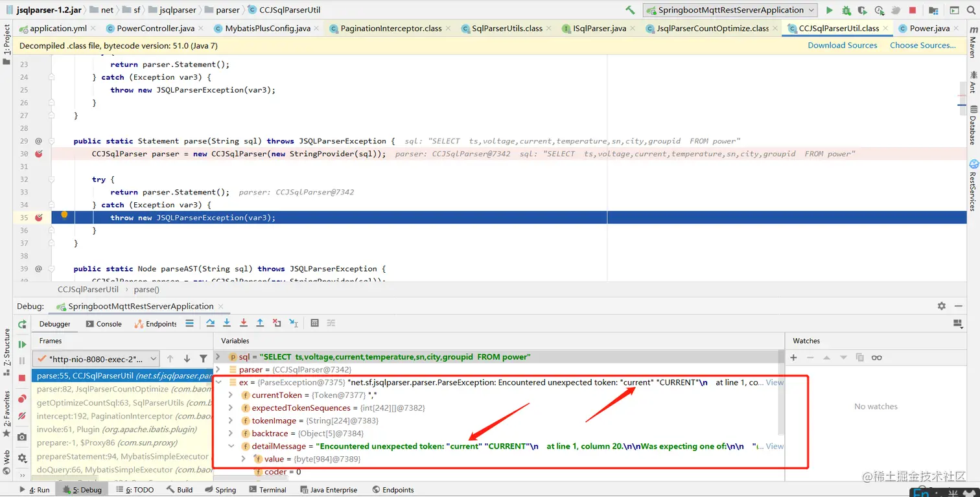Switch to the application.yml editor tab
The image size is (980, 497).
[58, 29]
